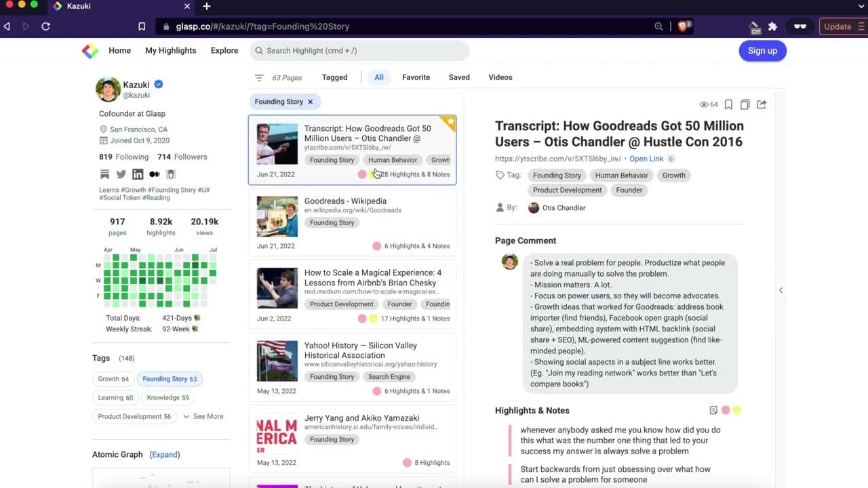This screenshot has width=868, height=488.
Task: Click the Substack-style bookmark social icon
Action: (x=104, y=174)
